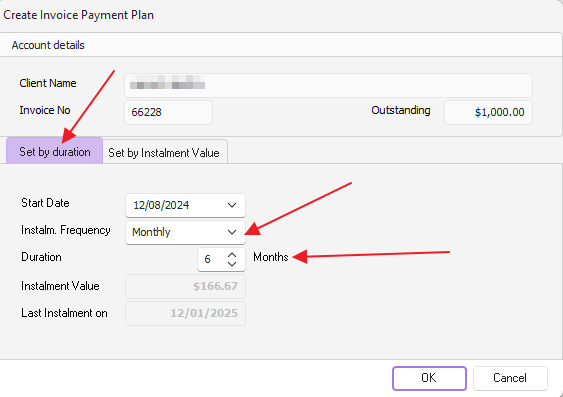Click the Last Instalment on 12/01/2025 field
Screen dimensions: 563x397
(x=185, y=313)
